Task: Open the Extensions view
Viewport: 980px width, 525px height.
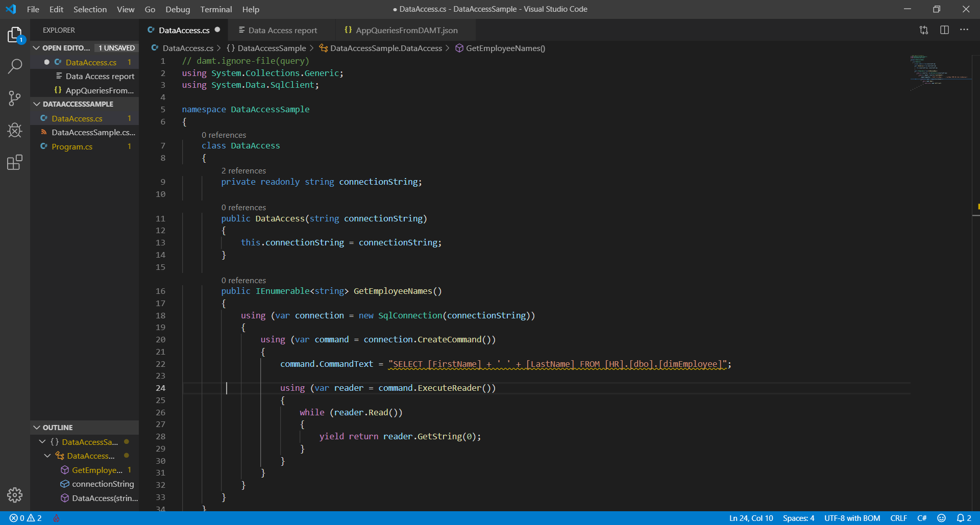Action: point(15,163)
